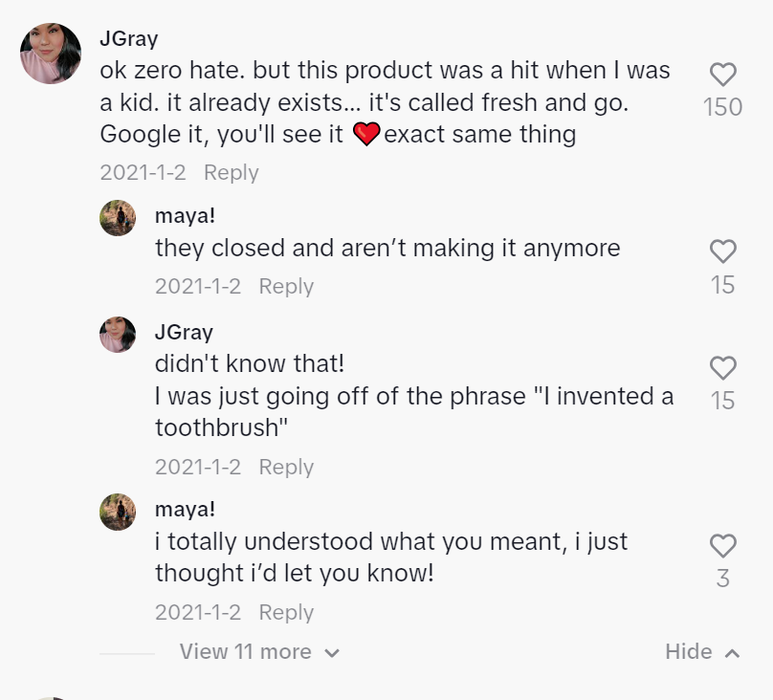Like maya's "they closed" reply
The image size is (773, 700).
(722, 252)
